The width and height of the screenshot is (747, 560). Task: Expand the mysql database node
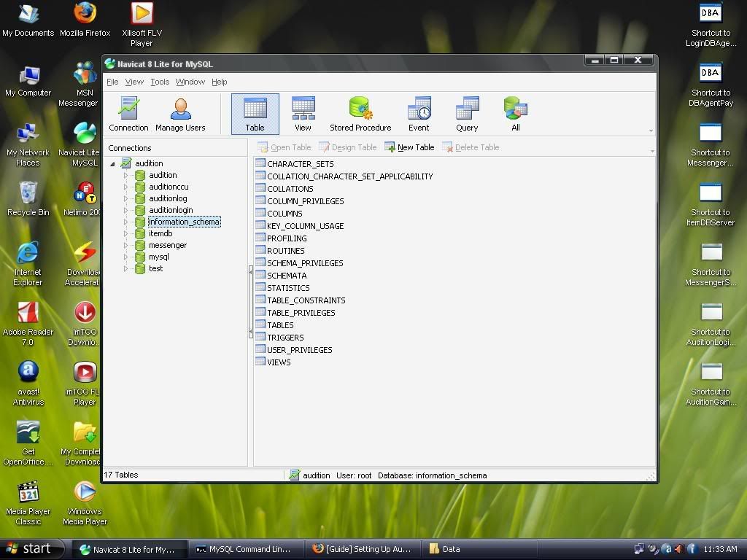[125, 257]
